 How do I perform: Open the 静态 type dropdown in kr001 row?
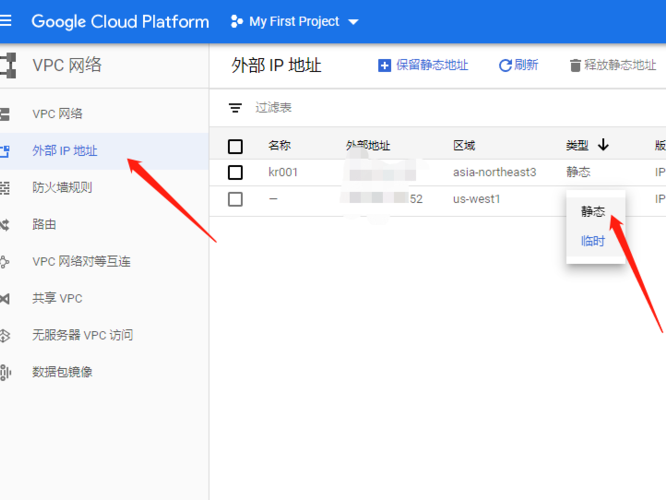coord(578,172)
